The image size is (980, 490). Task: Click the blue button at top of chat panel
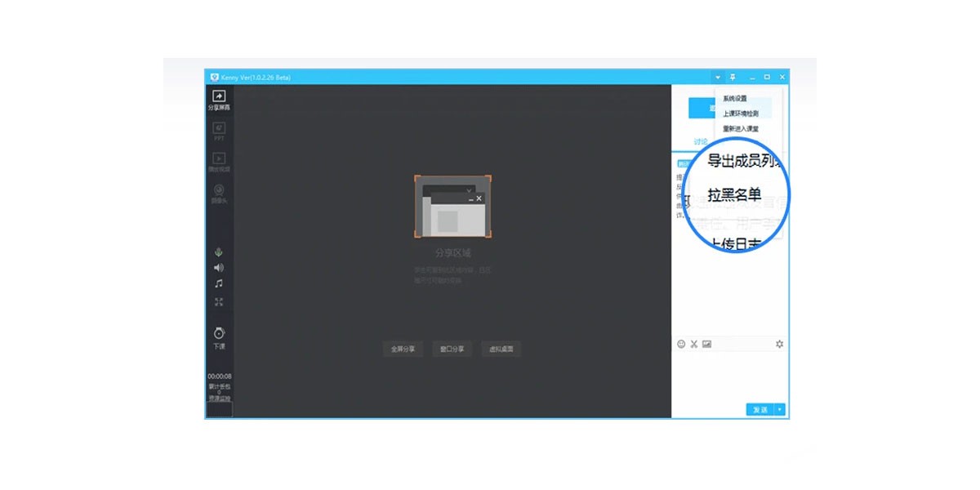[702, 108]
